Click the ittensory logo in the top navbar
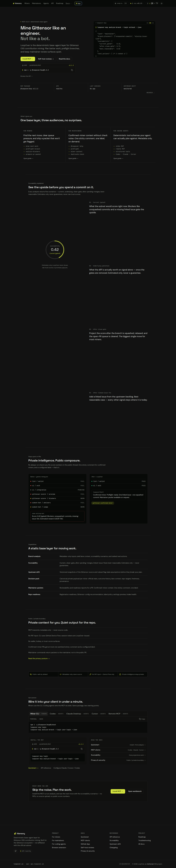The image size is (176, 868). click(x=17, y=3)
